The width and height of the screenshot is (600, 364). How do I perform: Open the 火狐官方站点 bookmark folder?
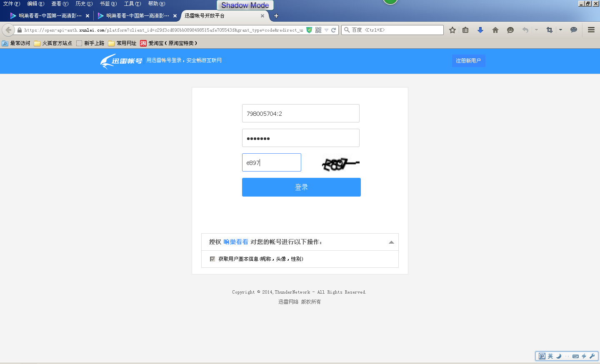(x=53, y=43)
